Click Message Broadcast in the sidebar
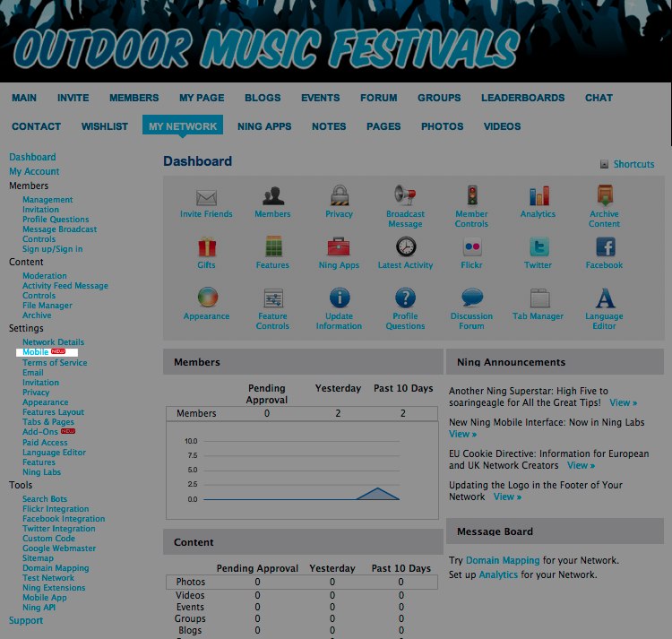This screenshot has height=639, width=672. point(59,229)
